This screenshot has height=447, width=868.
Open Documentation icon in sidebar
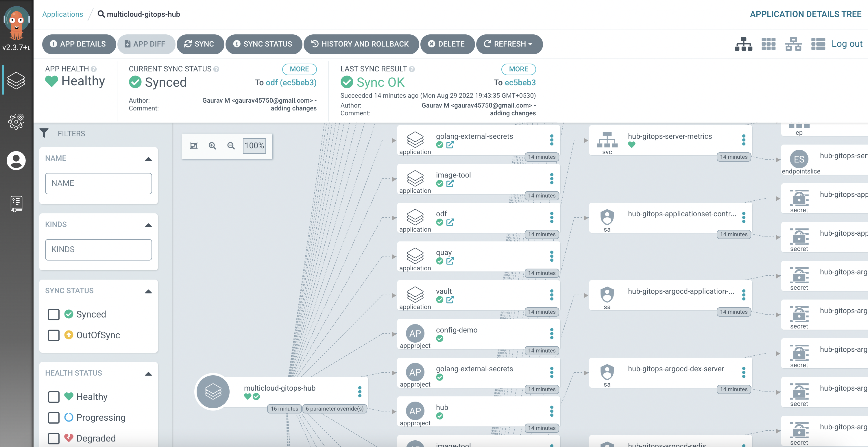pyautogui.click(x=16, y=204)
